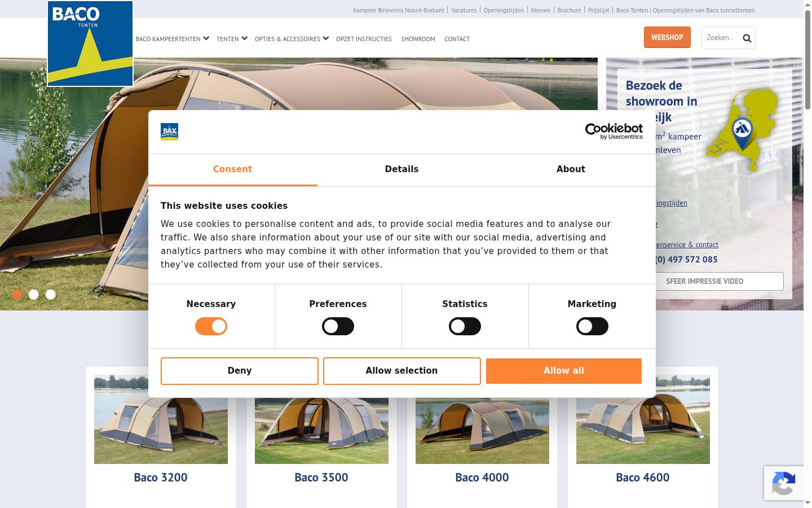Click 'This website uses cookies' heading
812x508 pixels.
click(x=224, y=206)
